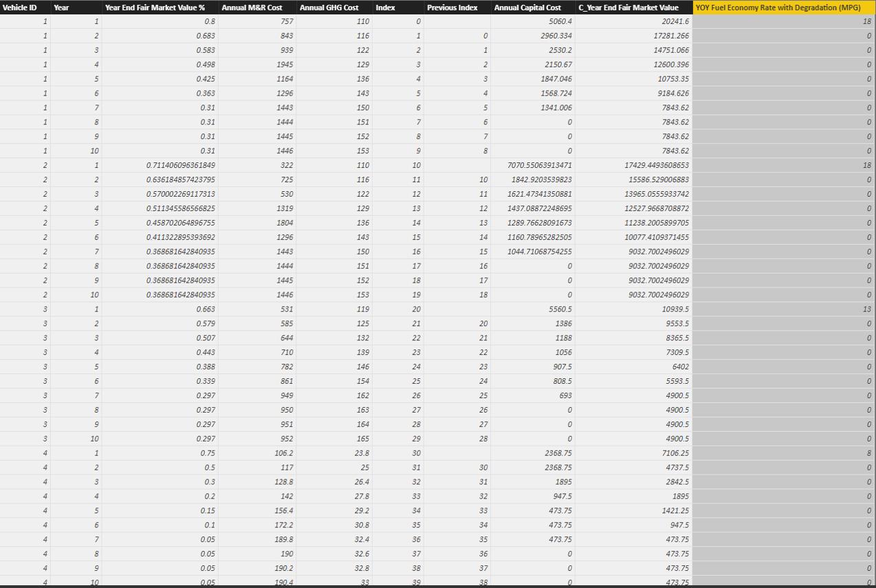The image size is (876, 588).
Task: Select the market value cell 1421.25
Action: pyautogui.click(x=634, y=511)
